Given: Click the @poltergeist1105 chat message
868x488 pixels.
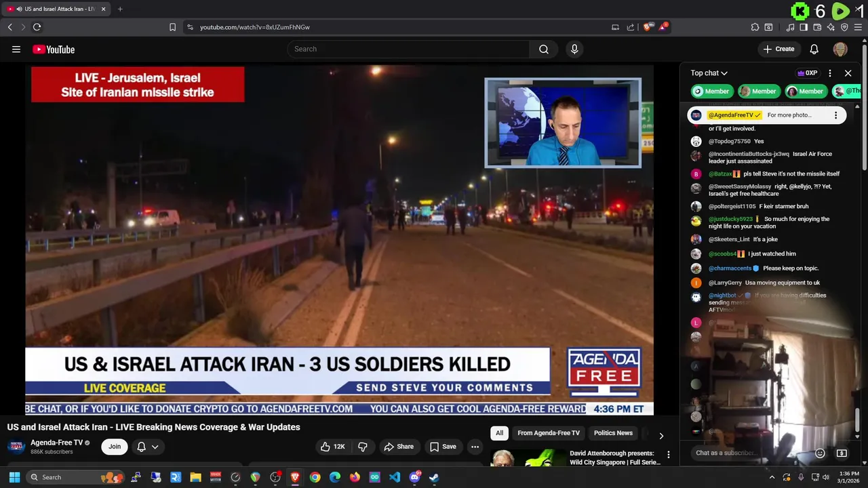Looking at the screenshot, I should [759, 206].
